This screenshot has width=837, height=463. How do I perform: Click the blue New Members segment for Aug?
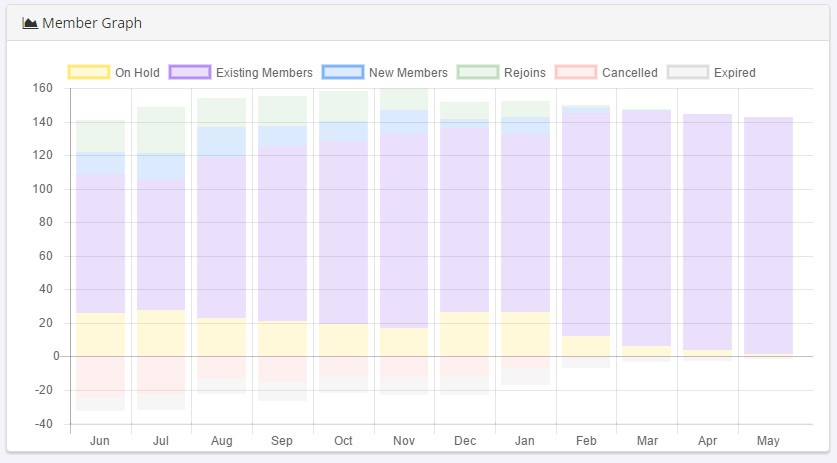(x=222, y=141)
